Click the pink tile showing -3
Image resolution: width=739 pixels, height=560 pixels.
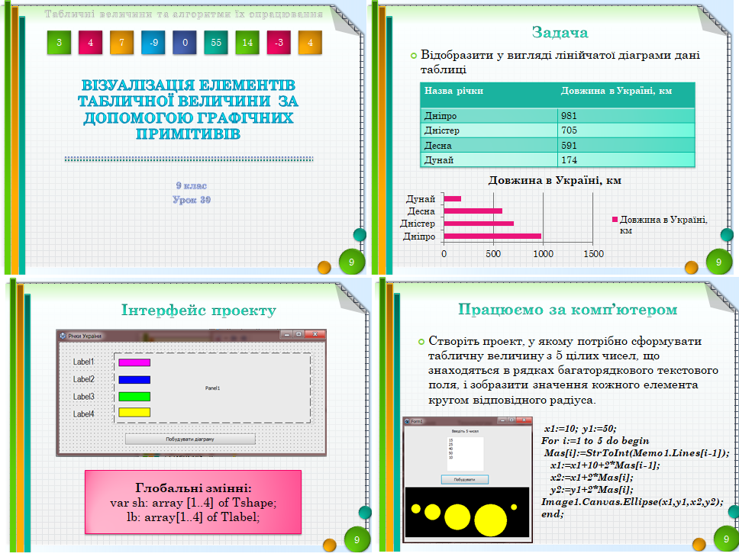click(279, 43)
